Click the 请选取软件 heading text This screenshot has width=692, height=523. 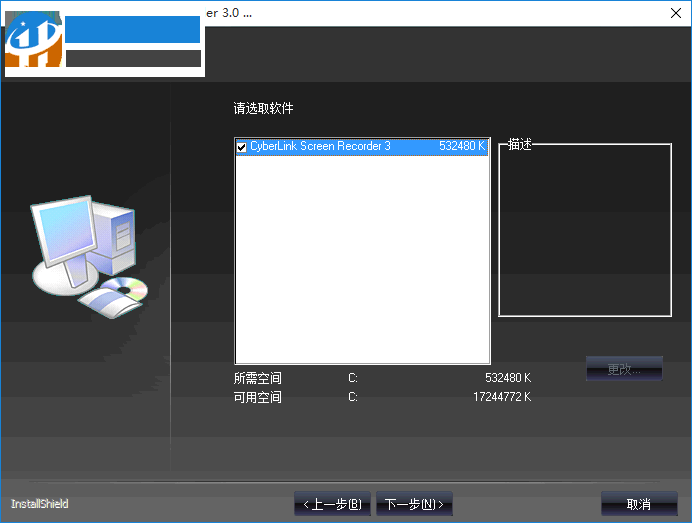coord(263,108)
